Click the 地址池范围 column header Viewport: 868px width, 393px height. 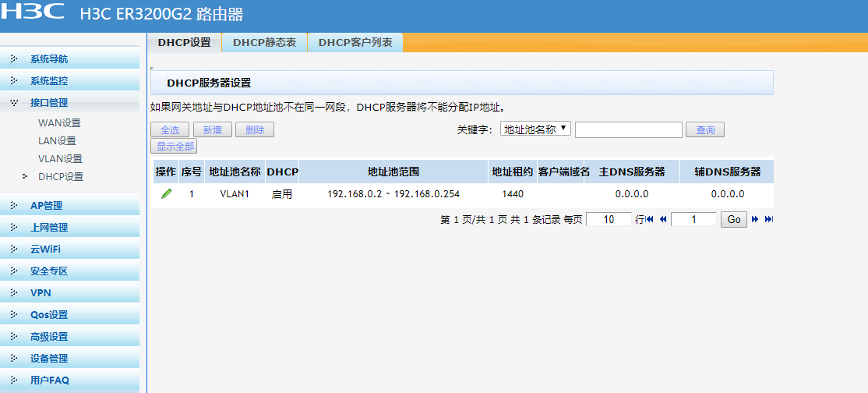click(393, 172)
